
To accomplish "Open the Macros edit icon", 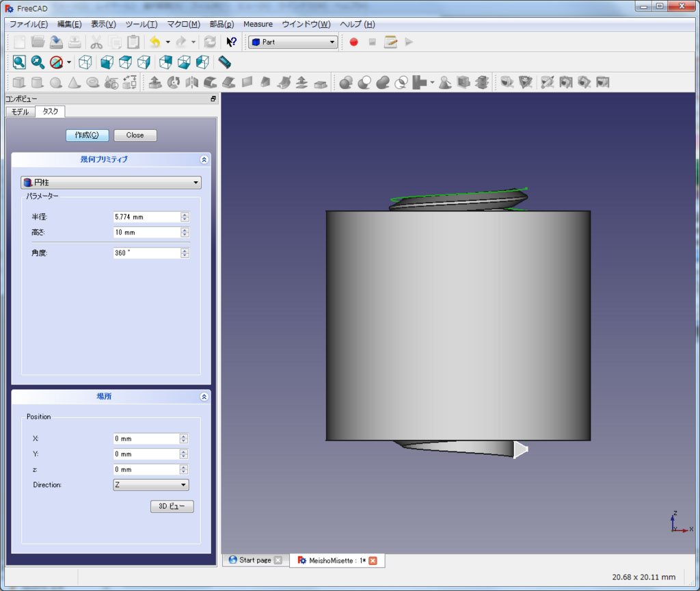I will coord(390,42).
